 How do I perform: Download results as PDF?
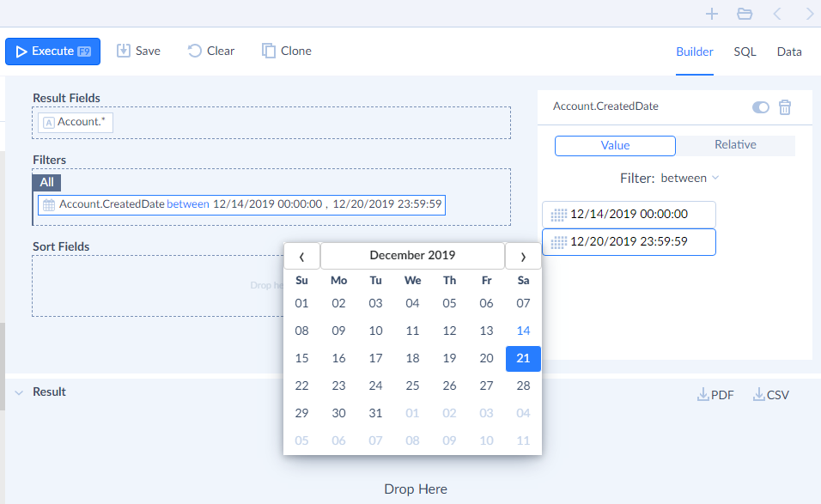tap(715, 394)
